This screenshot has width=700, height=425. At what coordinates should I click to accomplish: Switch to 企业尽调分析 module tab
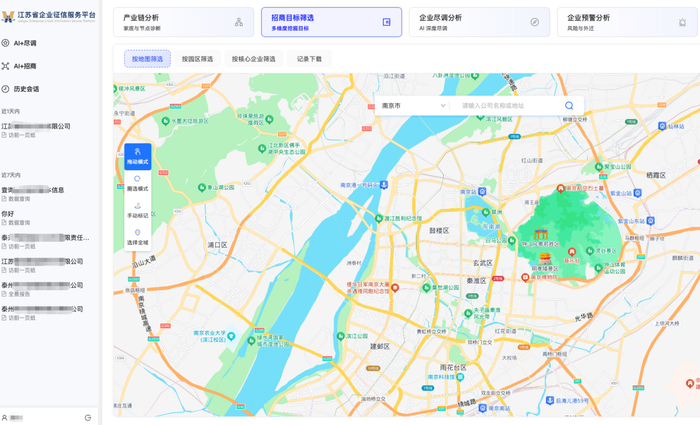pos(479,22)
